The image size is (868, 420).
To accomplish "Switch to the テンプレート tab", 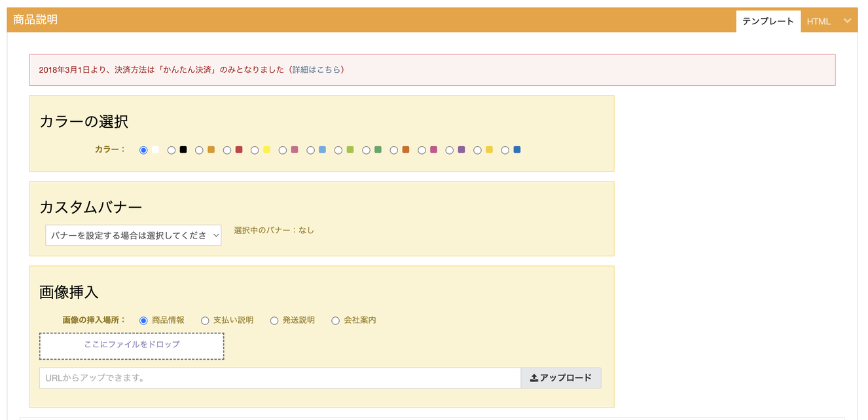I will (768, 21).
